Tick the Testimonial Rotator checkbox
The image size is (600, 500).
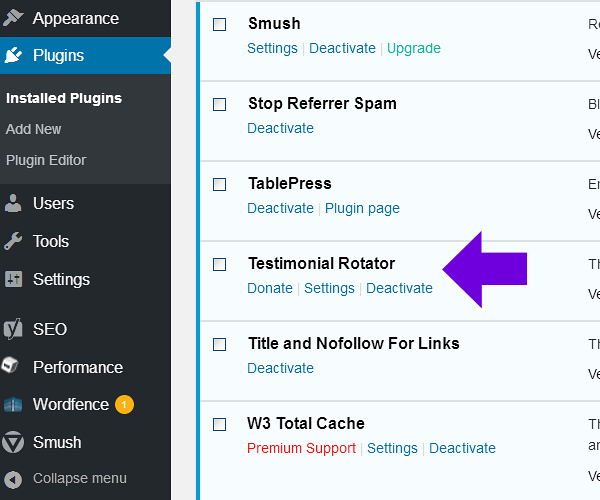click(x=220, y=264)
